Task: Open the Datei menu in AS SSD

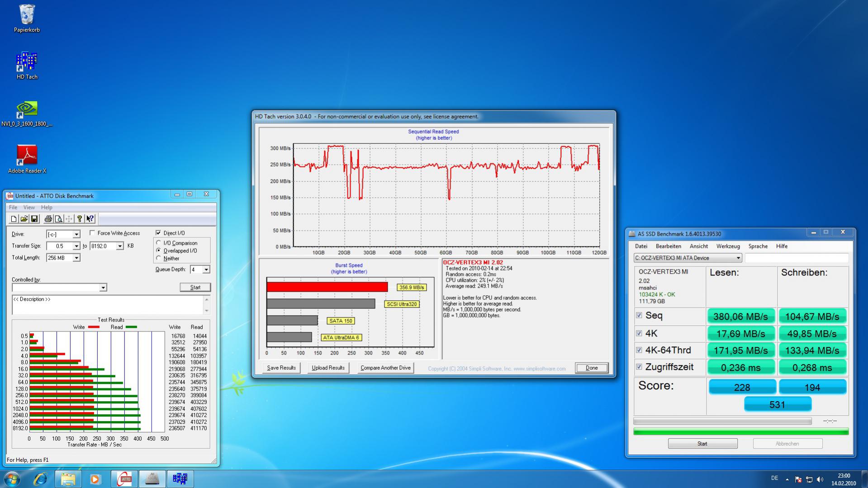Action: point(641,246)
